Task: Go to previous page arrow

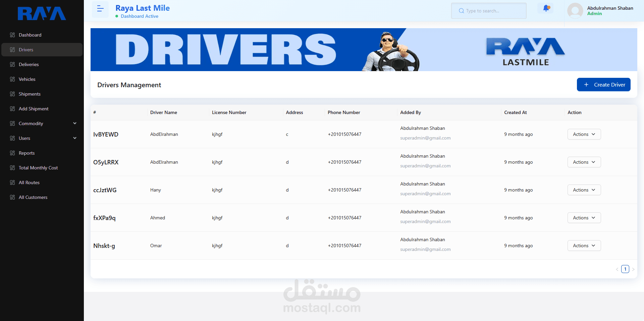Action: pos(617,269)
